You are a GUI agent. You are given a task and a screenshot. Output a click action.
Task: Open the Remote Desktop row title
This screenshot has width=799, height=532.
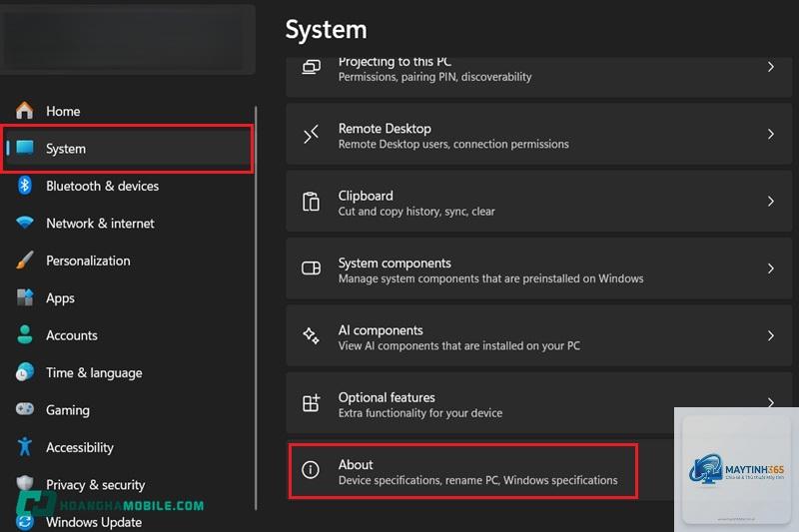coord(385,129)
